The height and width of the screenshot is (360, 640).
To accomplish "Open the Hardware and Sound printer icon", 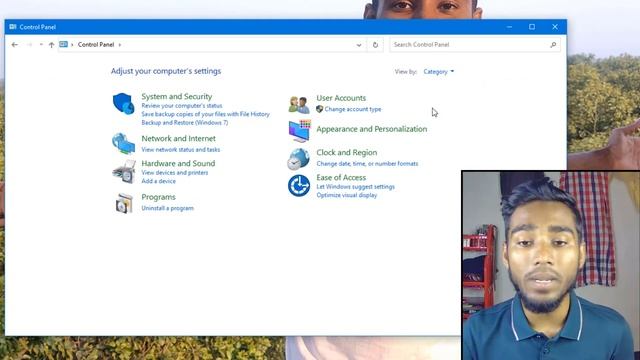I will click(x=124, y=171).
